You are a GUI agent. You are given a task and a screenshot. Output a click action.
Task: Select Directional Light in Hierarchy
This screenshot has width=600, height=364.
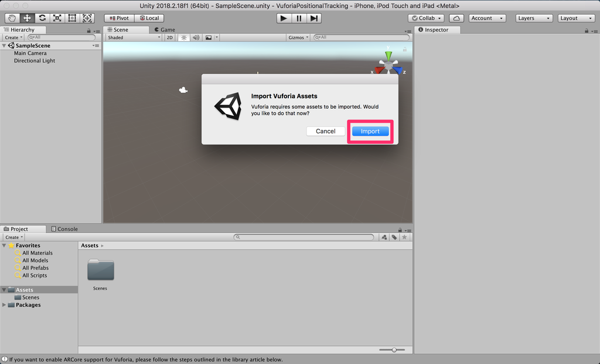point(35,60)
